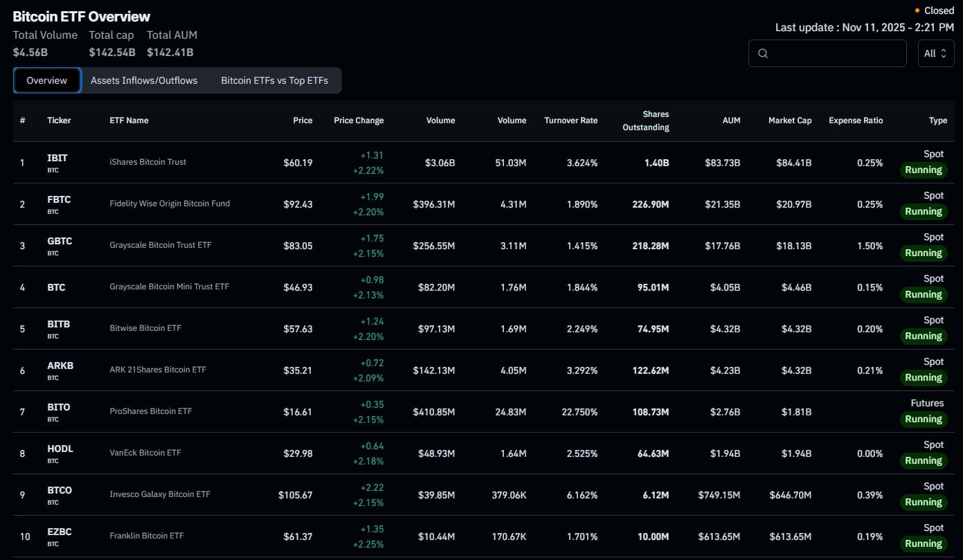Open the Bitcoin ETFs vs Top ETFs tab
Viewport: 963px width, 560px height.
(273, 80)
